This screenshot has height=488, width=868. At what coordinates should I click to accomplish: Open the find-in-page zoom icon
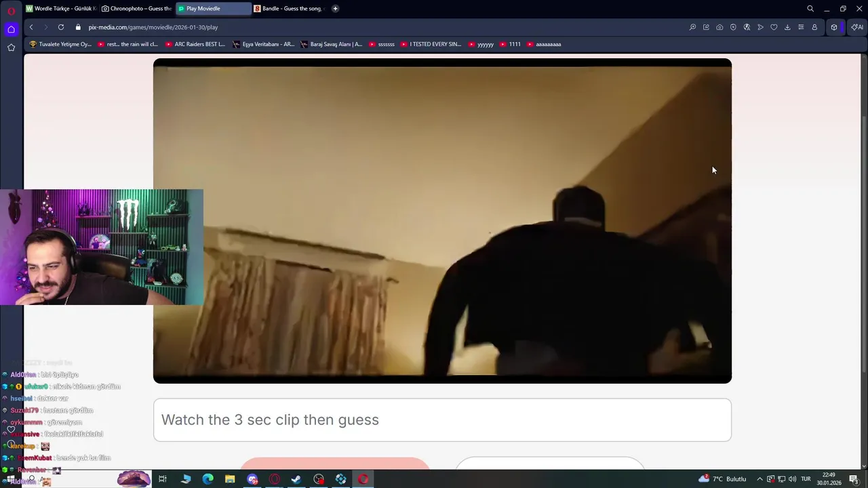point(692,27)
